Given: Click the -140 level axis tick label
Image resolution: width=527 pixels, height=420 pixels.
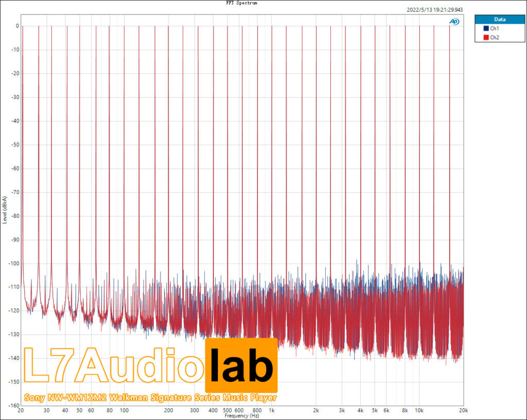Looking at the screenshot, I should point(14,358).
